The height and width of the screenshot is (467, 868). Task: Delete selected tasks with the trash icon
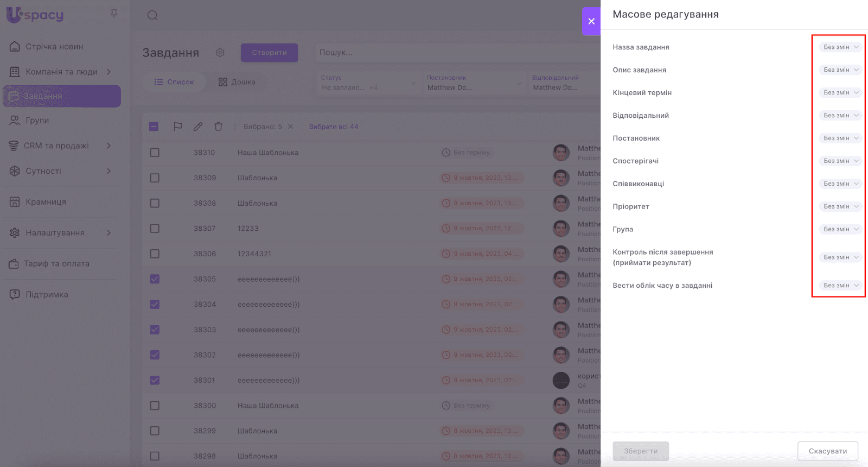[218, 127]
